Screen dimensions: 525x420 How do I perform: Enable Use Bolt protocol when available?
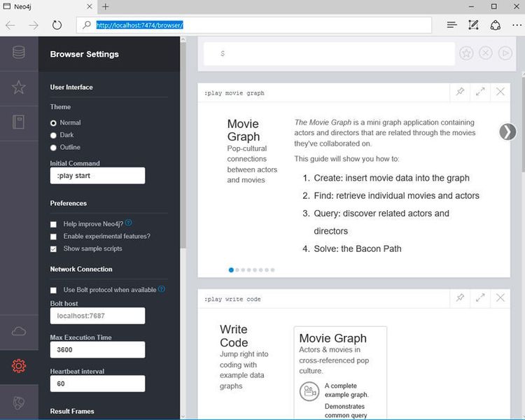(53, 290)
